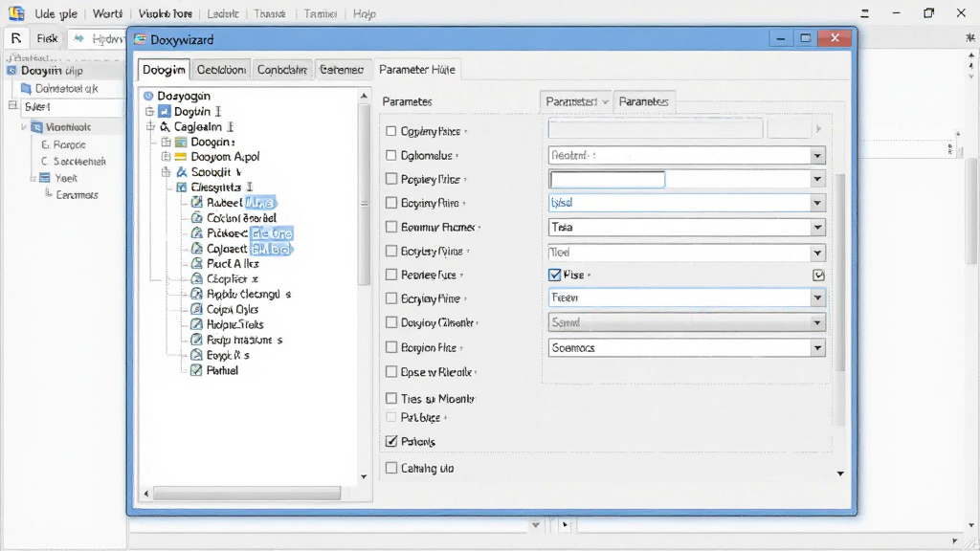
Task: Click the Doxyogin root node icon
Action: [148, 96]
